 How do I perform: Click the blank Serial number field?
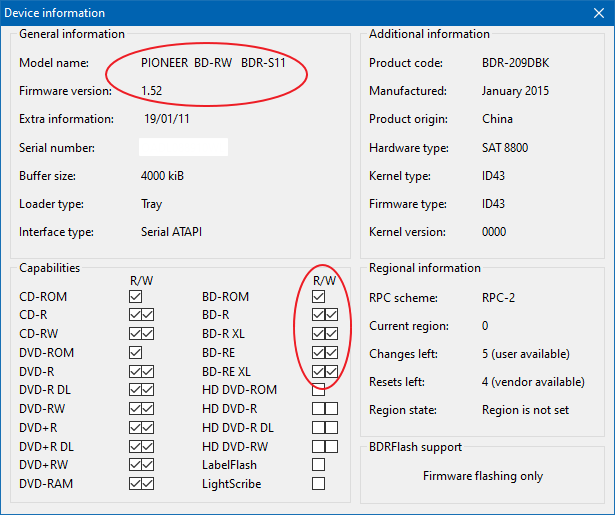tap(183, 147)
